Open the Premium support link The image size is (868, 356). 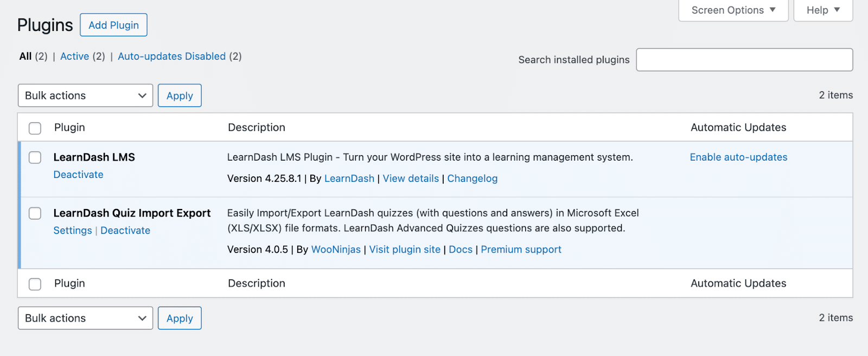click(521, 250)
